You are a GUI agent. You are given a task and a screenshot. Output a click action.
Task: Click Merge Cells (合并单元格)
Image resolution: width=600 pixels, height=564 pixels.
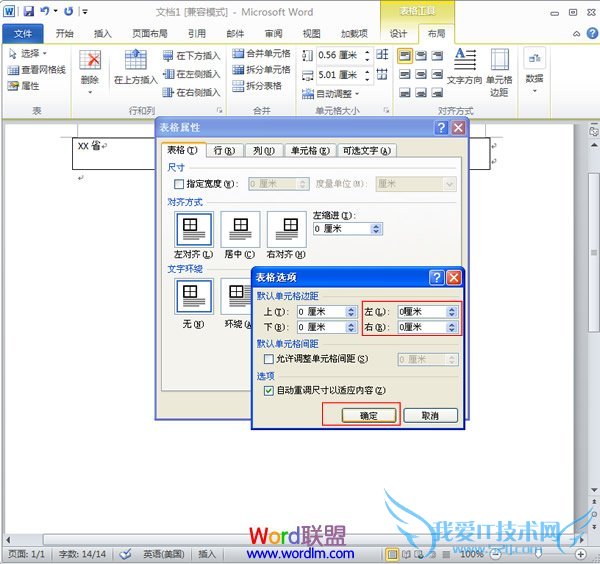click(261, 54)
